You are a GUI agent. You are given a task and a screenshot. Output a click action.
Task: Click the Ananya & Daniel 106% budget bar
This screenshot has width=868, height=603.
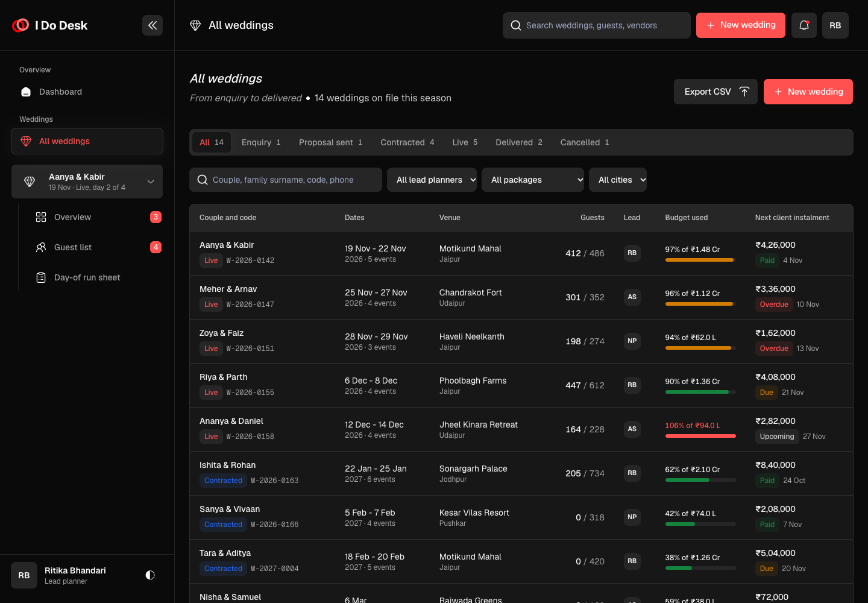click(700, 436)
